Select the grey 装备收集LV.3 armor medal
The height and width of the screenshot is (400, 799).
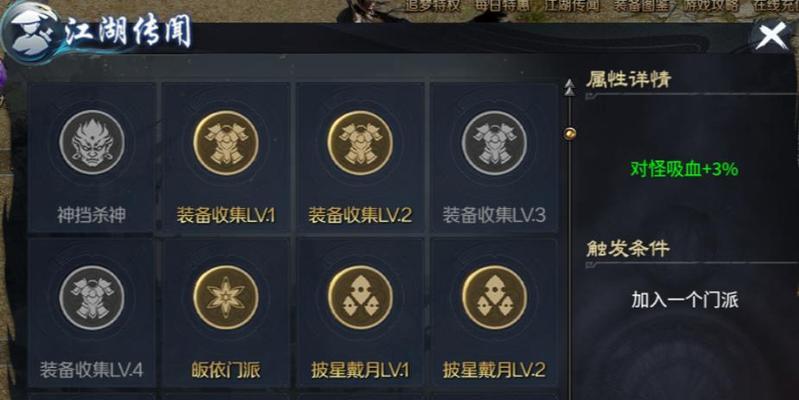494,143
